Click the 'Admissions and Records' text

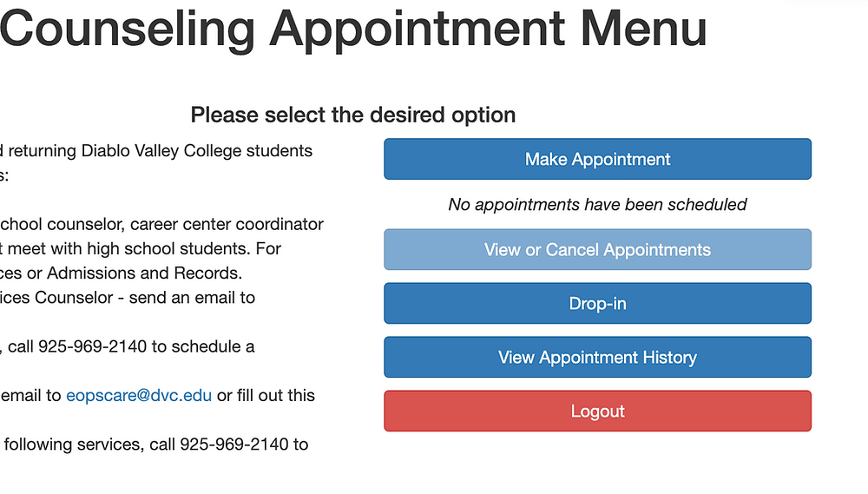(x=144, y=273)
